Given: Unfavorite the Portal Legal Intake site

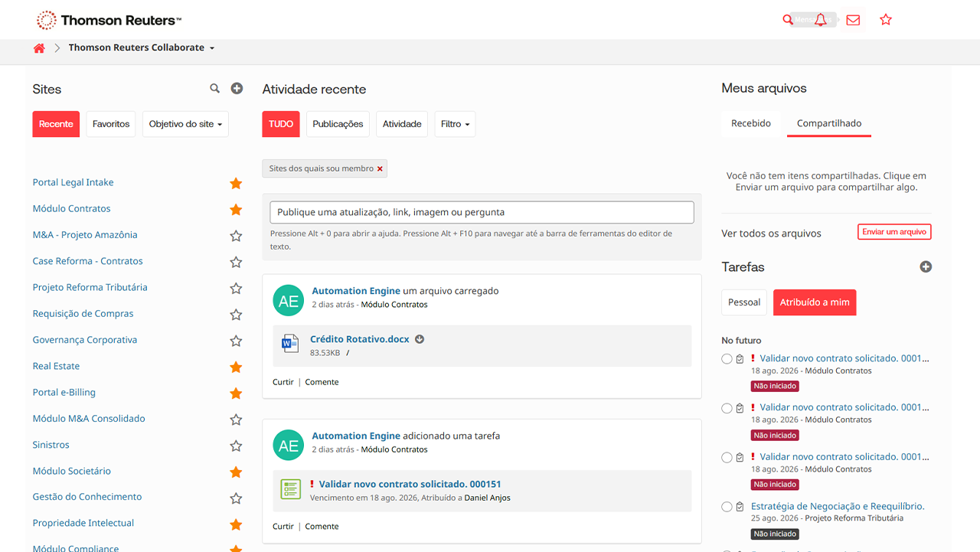Looking at the screenshot, I should tap(236, 183).
